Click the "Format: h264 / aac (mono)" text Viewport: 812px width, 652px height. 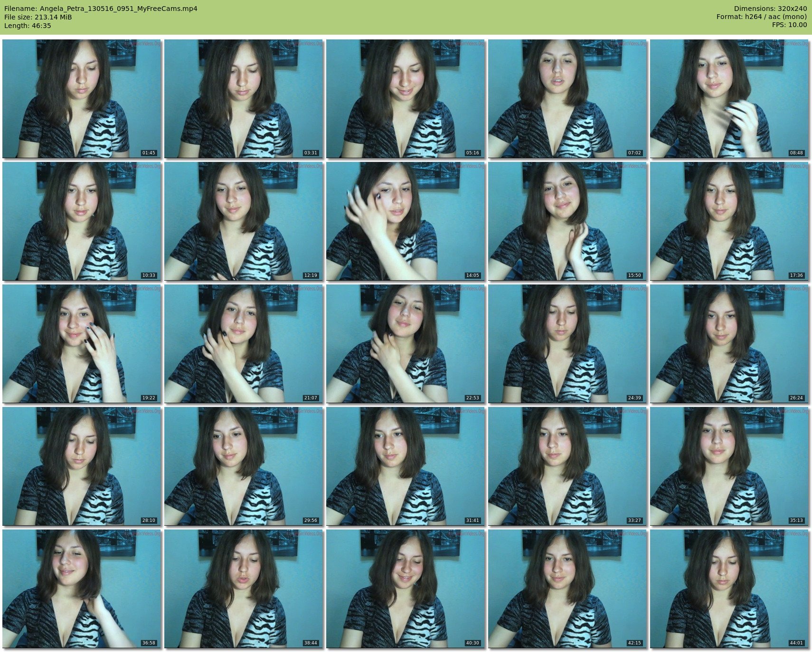pos(762,17)
